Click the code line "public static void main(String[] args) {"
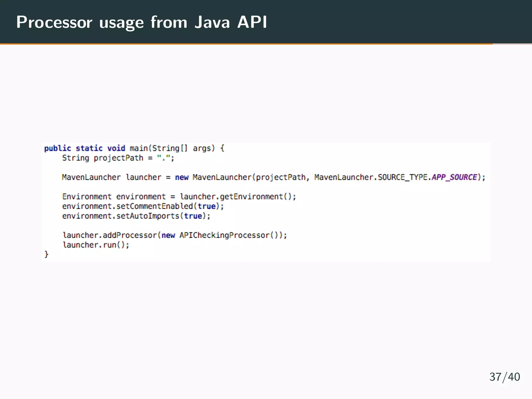This screenshot has width=532, height=399. [x=134, y=148]
